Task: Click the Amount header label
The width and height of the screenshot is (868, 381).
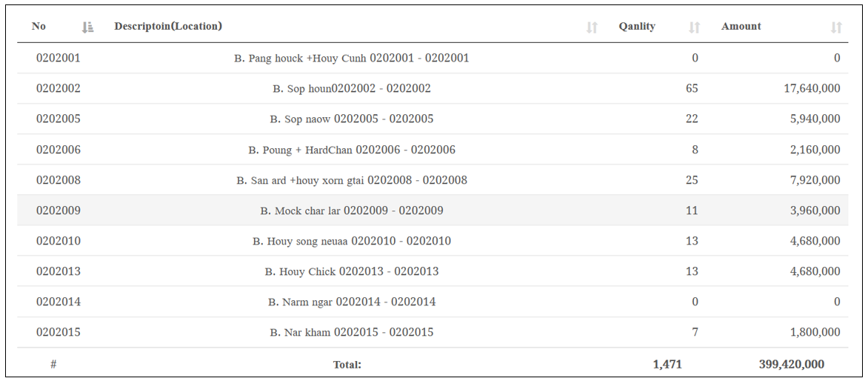Action: (741, 26)
